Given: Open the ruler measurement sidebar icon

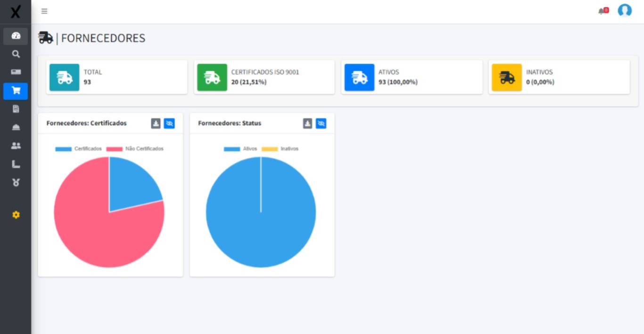Looking at the screenshot, I should (x=16, y=164).
